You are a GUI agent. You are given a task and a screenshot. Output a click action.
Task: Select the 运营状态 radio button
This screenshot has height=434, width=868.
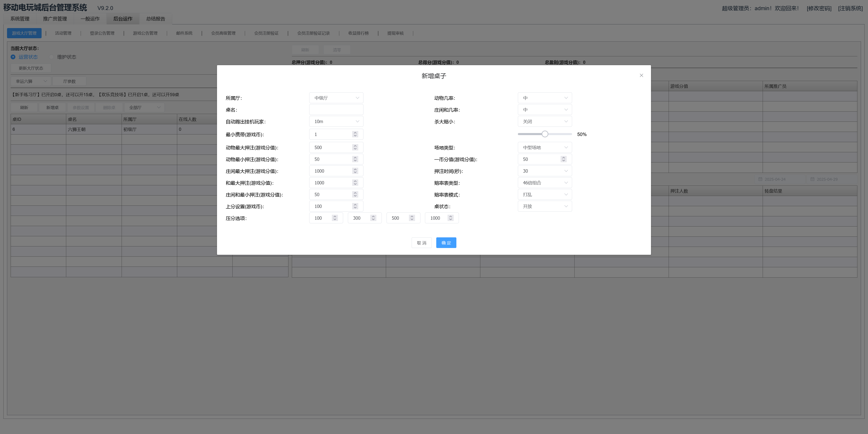13,57
